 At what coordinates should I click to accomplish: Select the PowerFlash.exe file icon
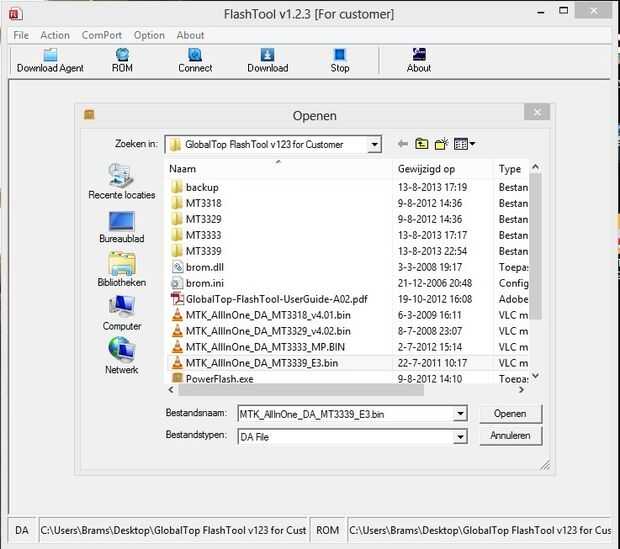(x=178, y=378)
